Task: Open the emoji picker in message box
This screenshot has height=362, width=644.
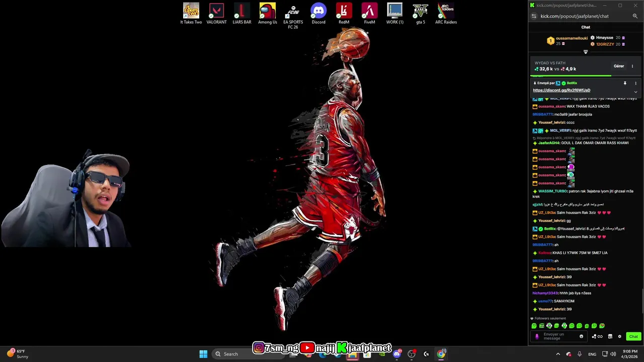Action: pos(581,336)
